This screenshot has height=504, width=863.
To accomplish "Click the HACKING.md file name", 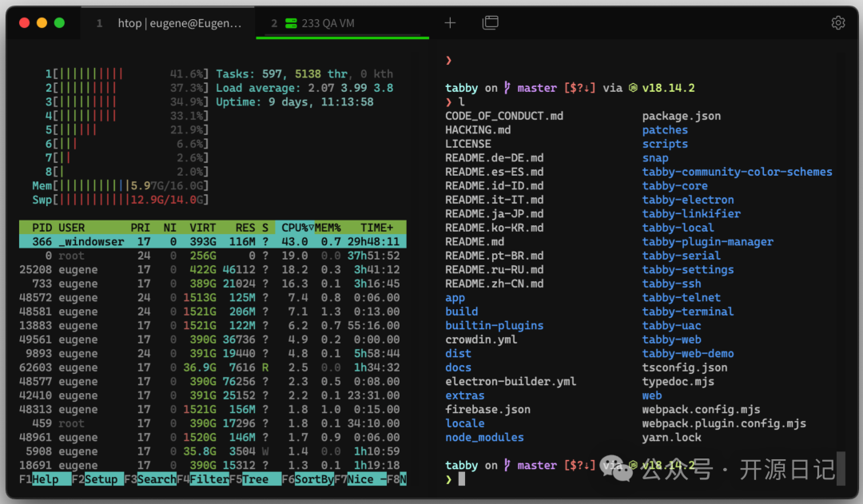I will [x=478, y=130].
